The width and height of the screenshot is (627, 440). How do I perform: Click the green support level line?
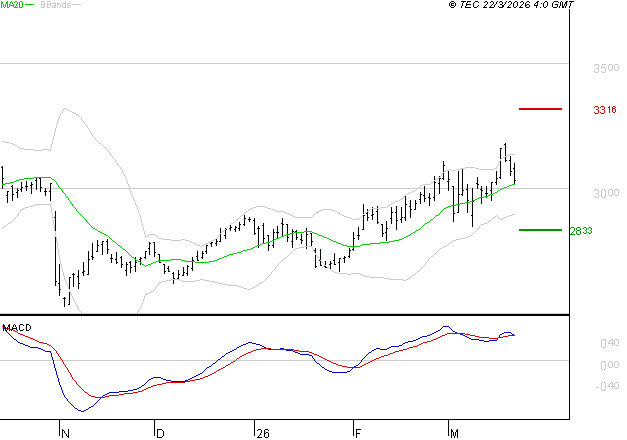click(x=540, y=230)
